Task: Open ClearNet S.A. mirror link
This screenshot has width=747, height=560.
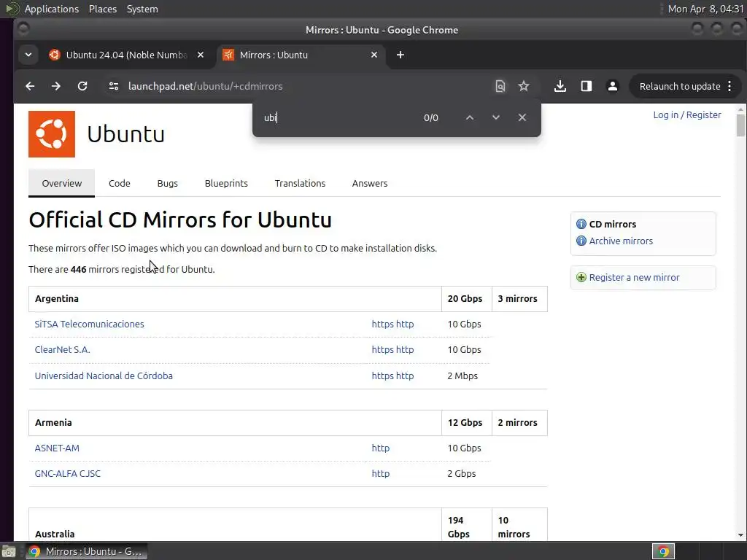Action: pos(63,349)
